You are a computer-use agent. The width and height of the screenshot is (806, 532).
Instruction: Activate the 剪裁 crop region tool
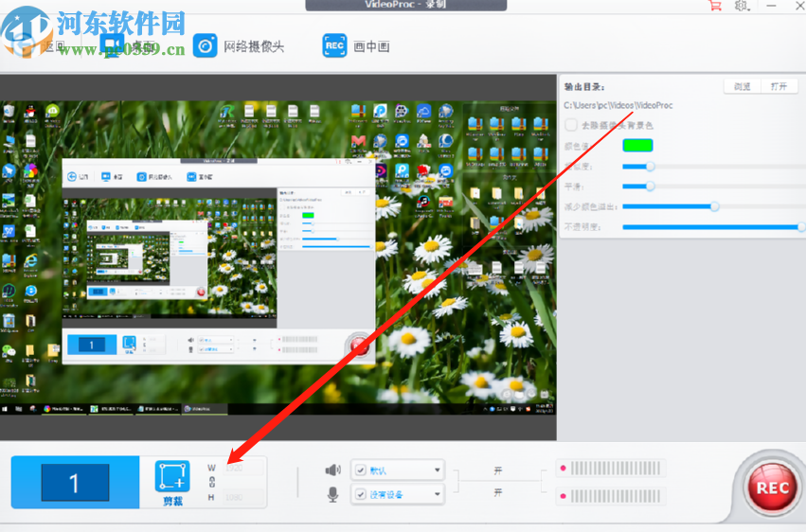[172, 483]
